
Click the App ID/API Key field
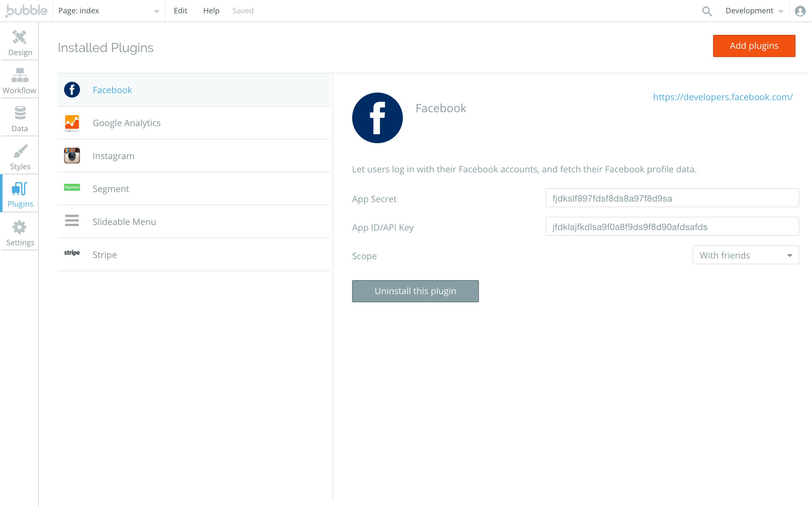click(x=672, y=227)
